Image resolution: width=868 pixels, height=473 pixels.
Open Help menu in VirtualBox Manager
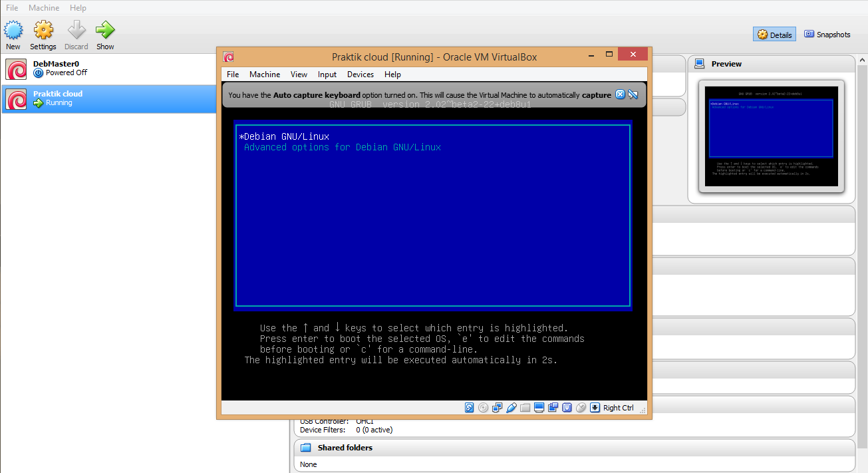pyautogui.click(x=78, y=7)
